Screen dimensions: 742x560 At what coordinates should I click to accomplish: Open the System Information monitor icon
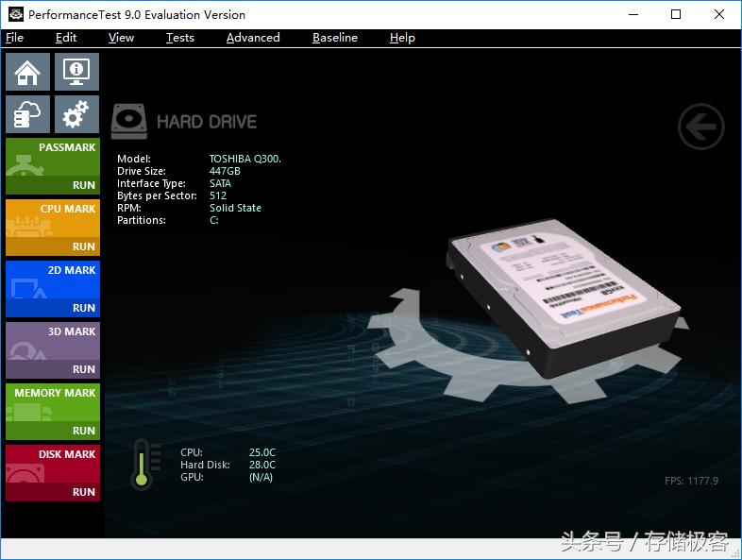(x=76, y=72)
